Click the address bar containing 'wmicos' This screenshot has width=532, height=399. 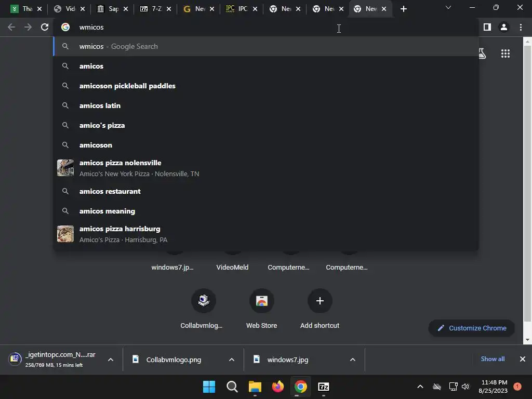click(x=264, y=27)
